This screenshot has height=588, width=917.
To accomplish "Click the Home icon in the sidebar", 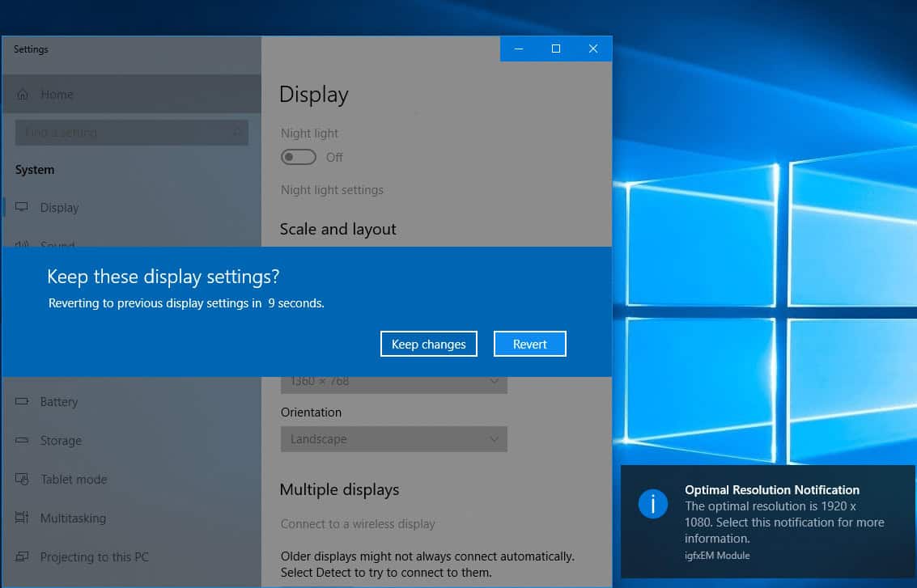I will click(24, 94).
